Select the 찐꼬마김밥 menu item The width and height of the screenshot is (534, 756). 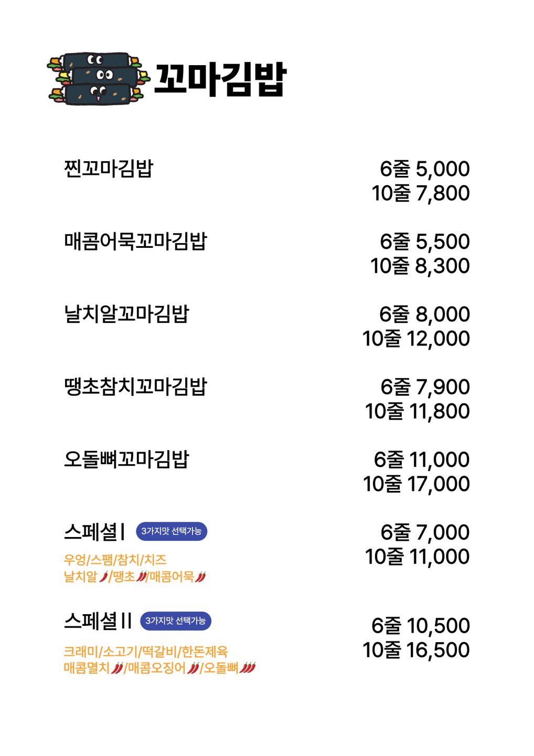coord(109,169)
